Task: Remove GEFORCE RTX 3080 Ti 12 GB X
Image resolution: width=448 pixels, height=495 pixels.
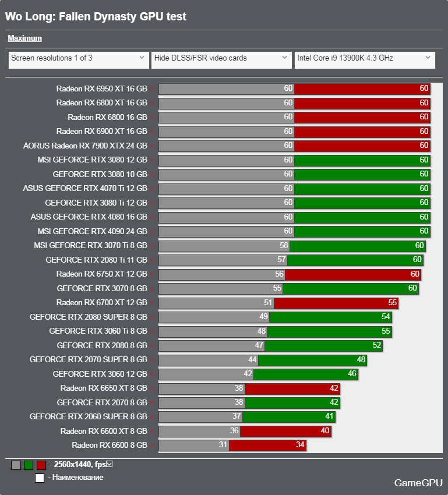Action: [x=151, y=203]
